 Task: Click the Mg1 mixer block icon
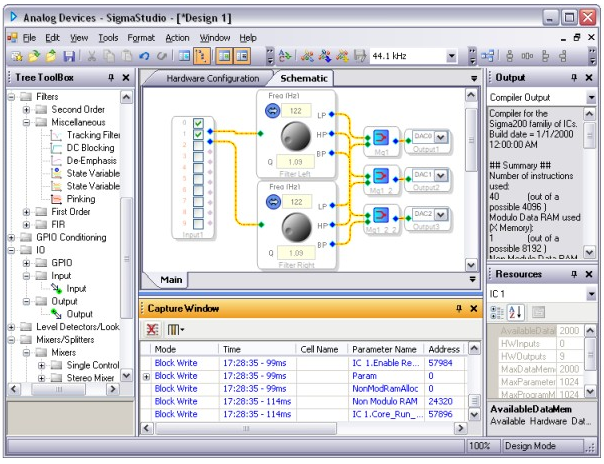[x=381, y=137]
